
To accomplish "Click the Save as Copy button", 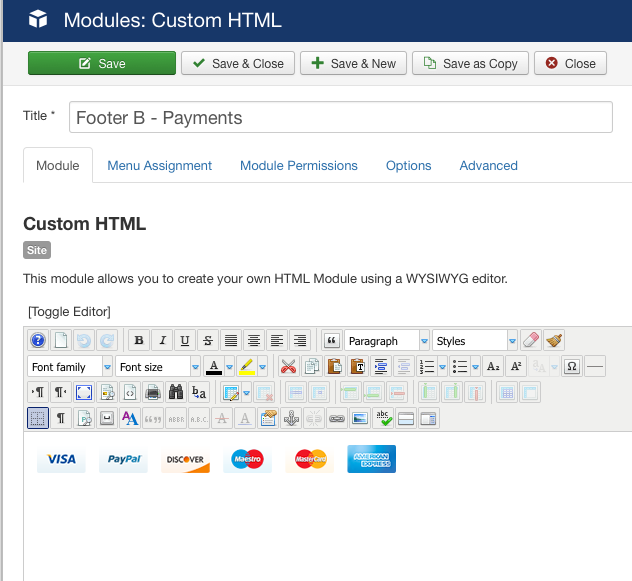I will click(470, 63).
